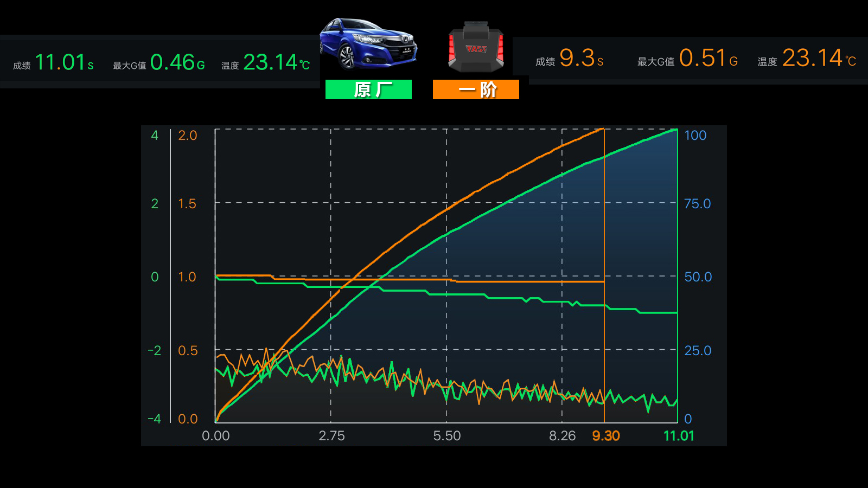
Task: Click the orange 1.5 axis label
Action: tap(187, 204)
